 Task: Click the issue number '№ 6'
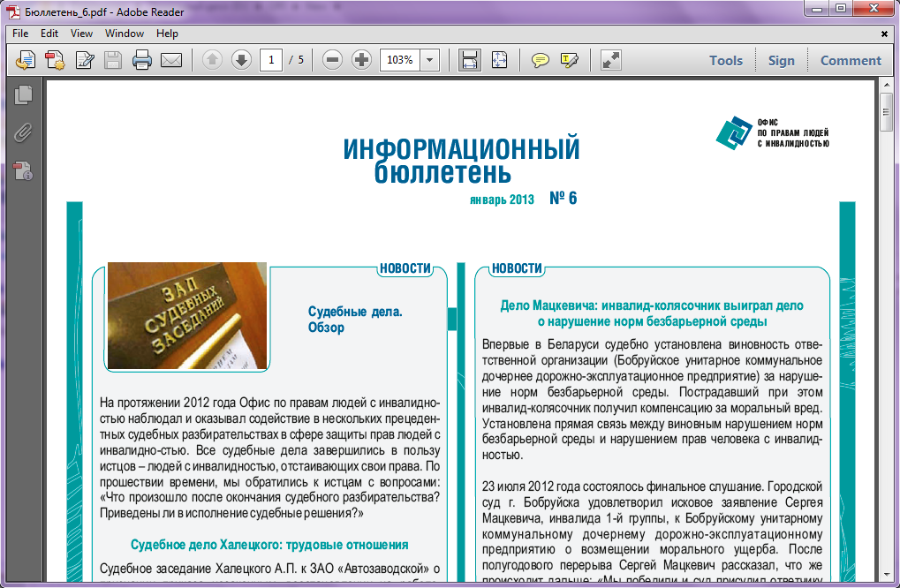click(x=563, y=198)
